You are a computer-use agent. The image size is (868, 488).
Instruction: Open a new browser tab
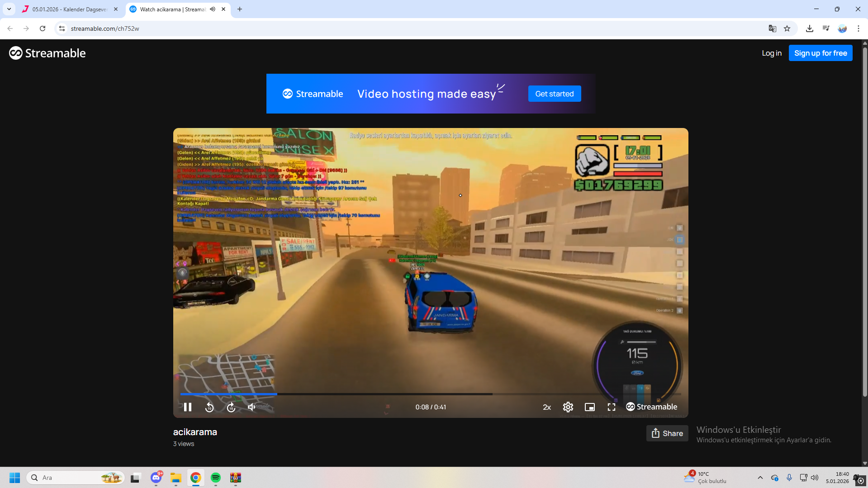click(x=240, y=9)
